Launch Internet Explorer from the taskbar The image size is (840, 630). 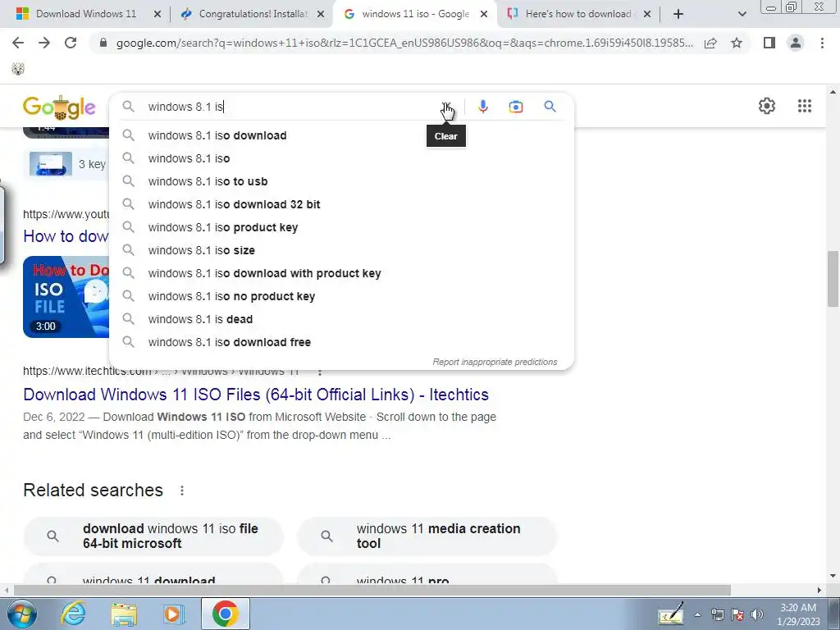click(72, 614)
